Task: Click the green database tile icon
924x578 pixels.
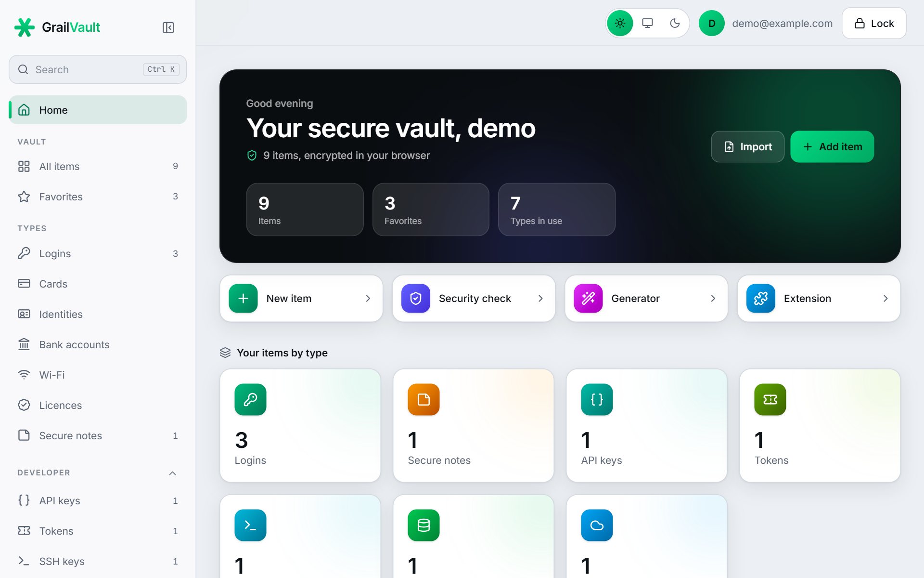Action: click(423, 525)
